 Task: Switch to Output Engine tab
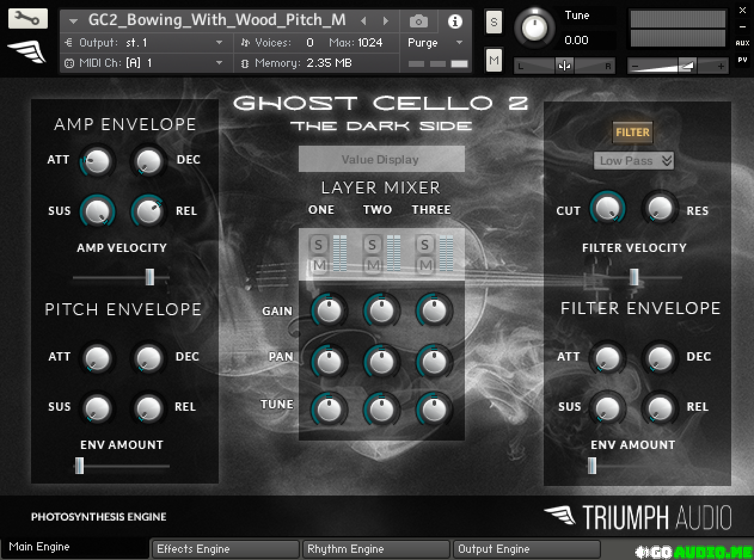[x=526, y=549]
